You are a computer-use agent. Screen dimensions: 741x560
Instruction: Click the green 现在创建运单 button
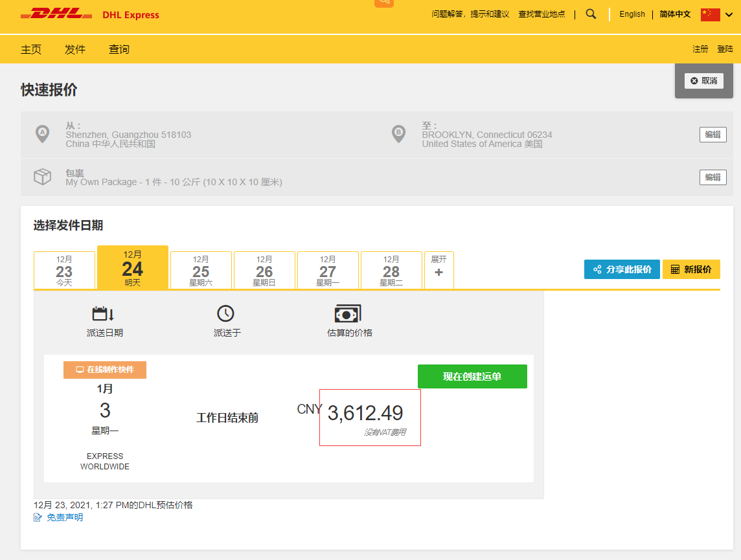click(472, 376)
